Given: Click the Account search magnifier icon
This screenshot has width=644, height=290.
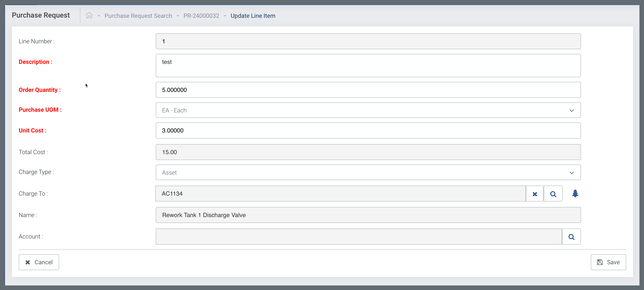Looking at the screenshot, I should (571, 237).
